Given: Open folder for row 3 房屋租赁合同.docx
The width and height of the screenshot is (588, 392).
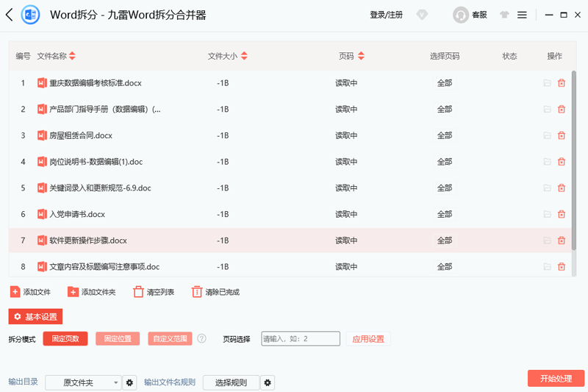Looking at the screenshot, I should [x=548, y=135].
